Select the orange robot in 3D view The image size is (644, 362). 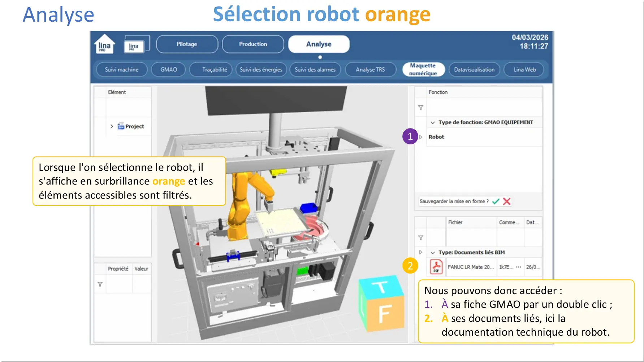coord(242,202)
